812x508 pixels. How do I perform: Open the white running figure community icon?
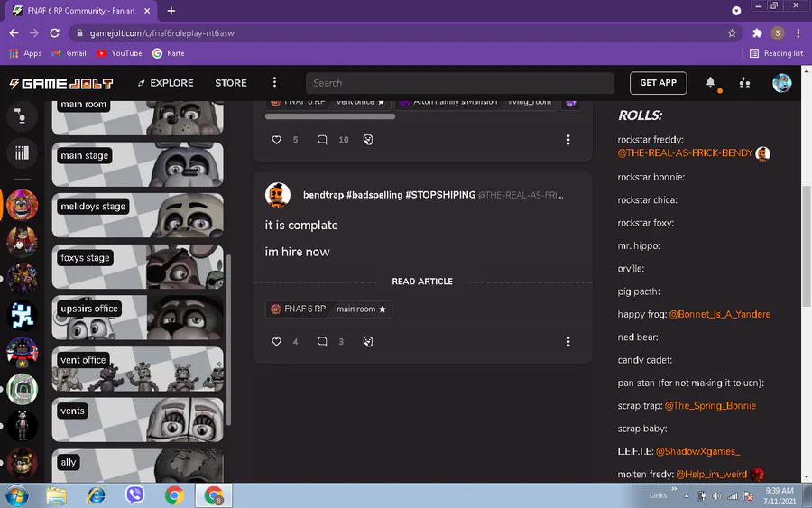pos(22,316)
